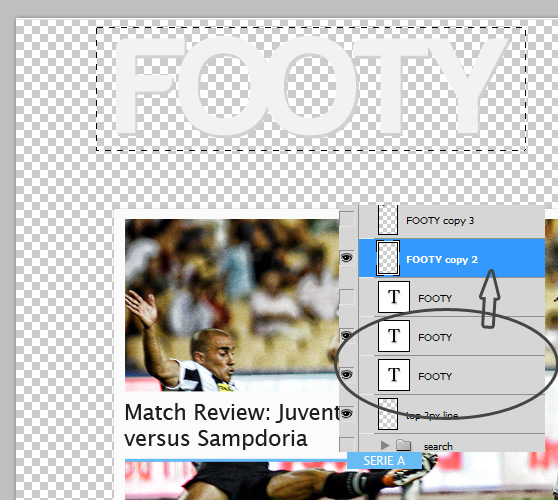Click T icon of hidden FOOTY text layer
The image size is (558, 500).
coord(394,297)
